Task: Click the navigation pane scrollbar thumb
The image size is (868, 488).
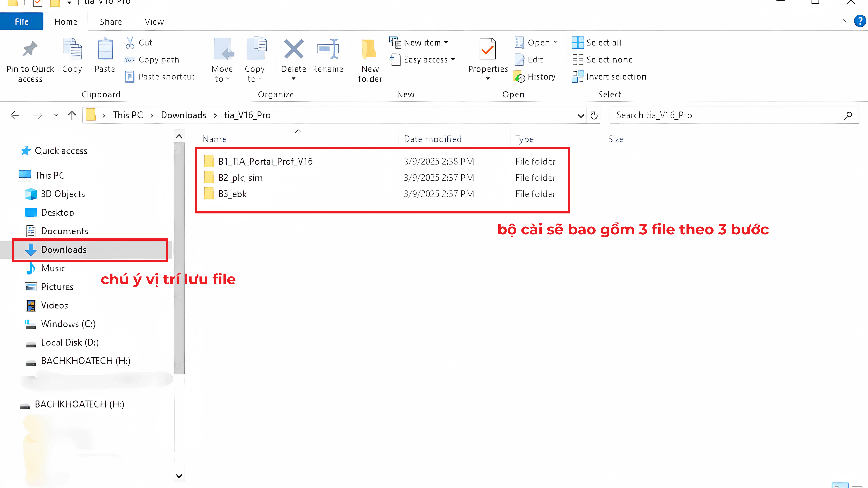Action: pyautogui.click(x=179, y=258)
